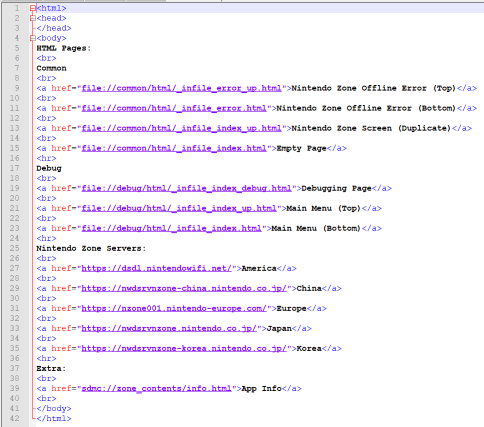Click the 'Empty Page' link text
Screen dimensions: 484x427
pos(301,148)
